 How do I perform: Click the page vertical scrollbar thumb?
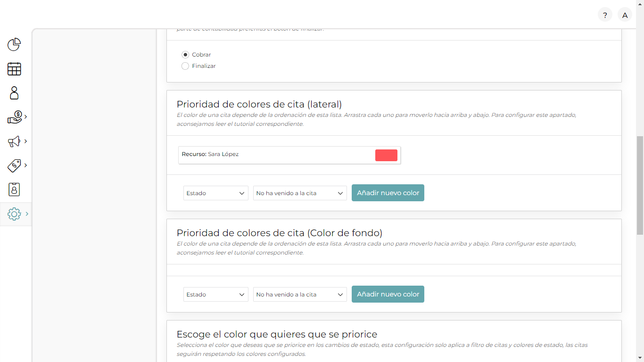pyautogui.click(x=640, y=185)
